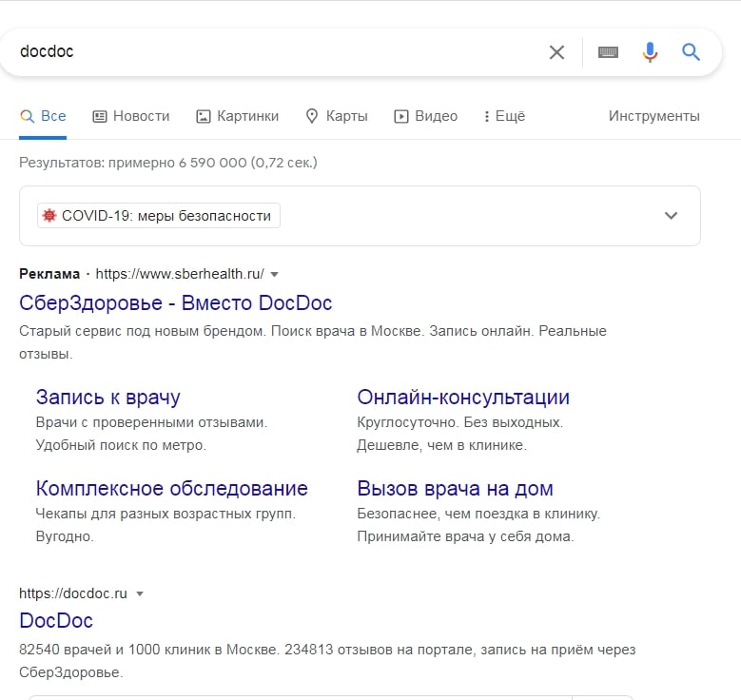Open the Ещё more options menu
741x700 pixels.
pos(504,116)
